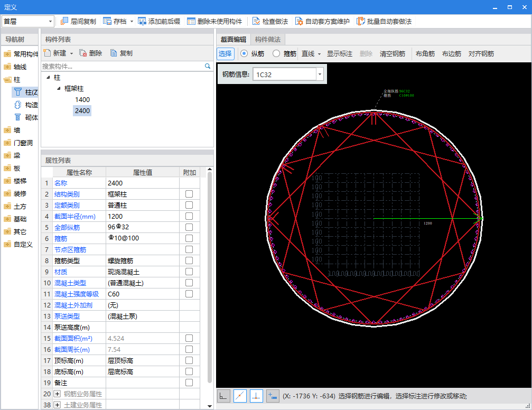Screen dimensions: 532x410
Task: Open the 楼梯 navigation item
Action: (20, 181)
